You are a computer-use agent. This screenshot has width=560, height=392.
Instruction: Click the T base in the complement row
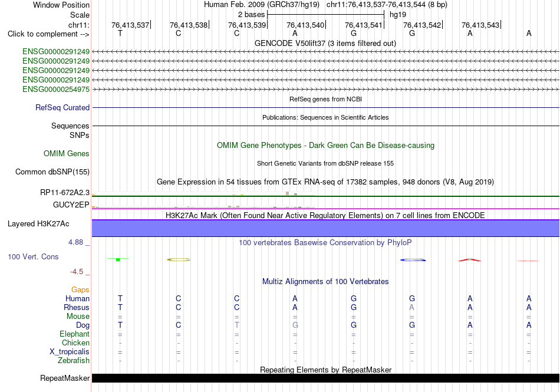pos(120,33)
